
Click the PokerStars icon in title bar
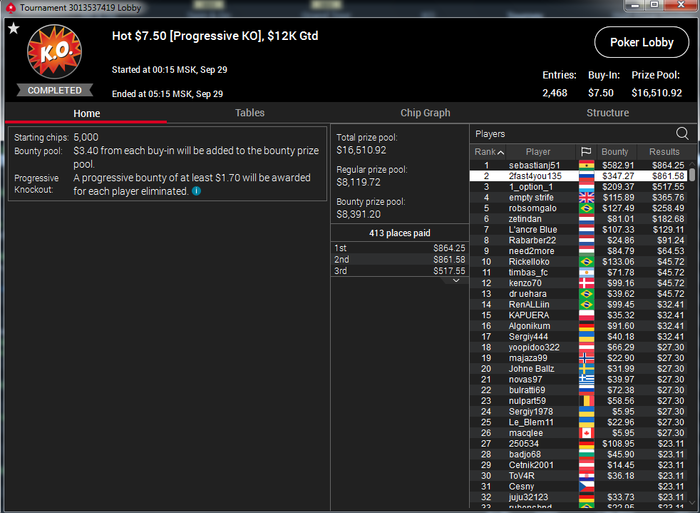pos(10,8)
